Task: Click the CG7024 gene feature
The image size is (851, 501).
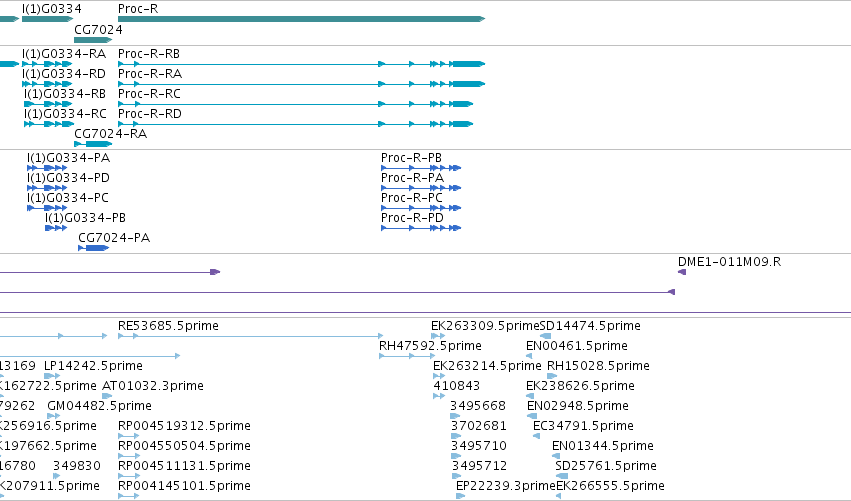Action: [x=93, y=40]
